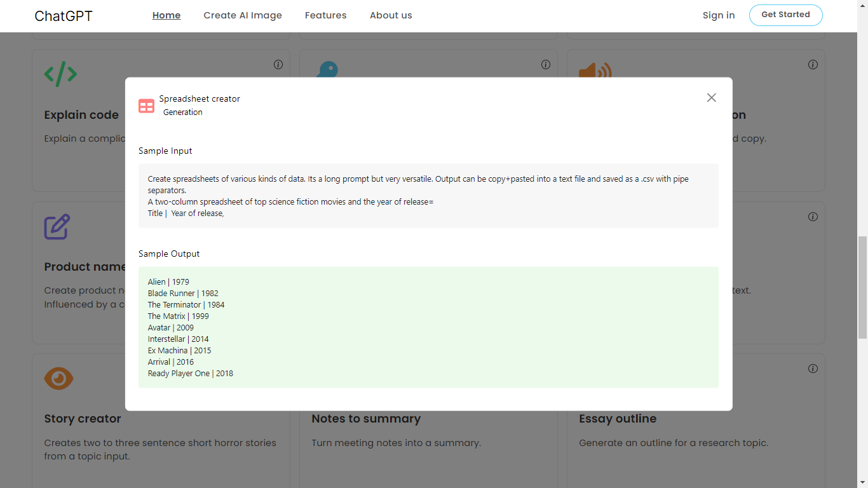Click the info icon on the megaphone card

tap(813, 64)
